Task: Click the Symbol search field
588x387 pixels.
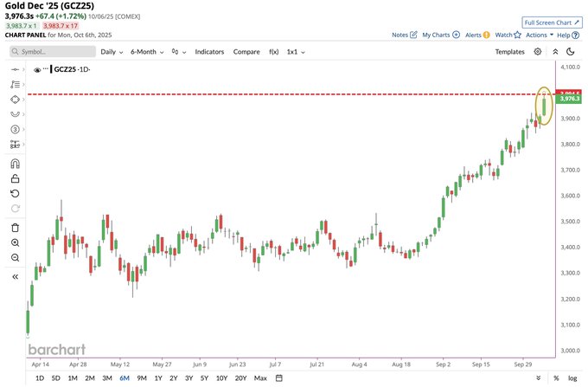Action: [53, 52]
